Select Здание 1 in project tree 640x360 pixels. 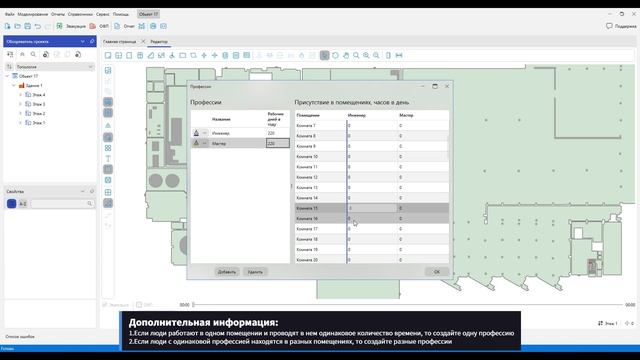34,85
